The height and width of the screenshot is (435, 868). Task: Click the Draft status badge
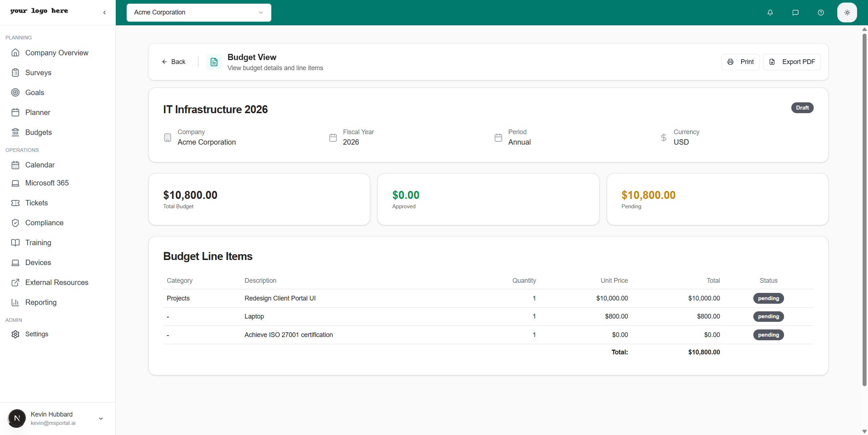[x=802, y=108]
